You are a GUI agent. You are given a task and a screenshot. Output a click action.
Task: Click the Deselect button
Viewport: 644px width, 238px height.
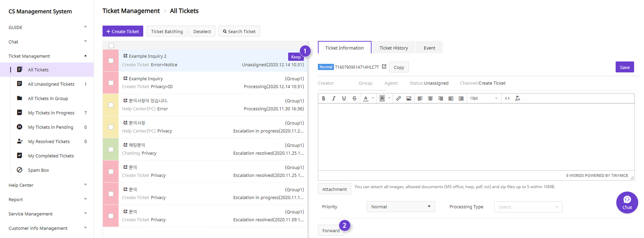[202, 31]
